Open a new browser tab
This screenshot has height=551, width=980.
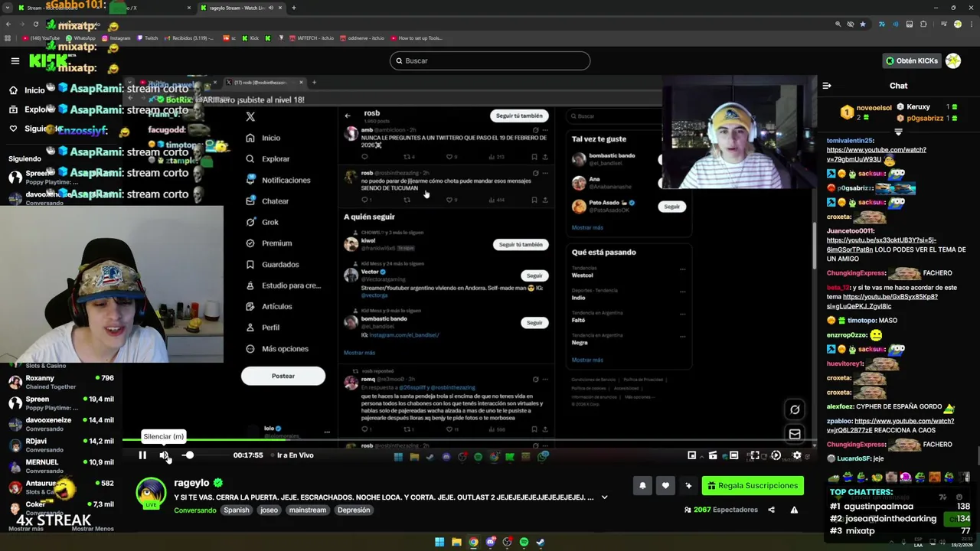point(294,8)
